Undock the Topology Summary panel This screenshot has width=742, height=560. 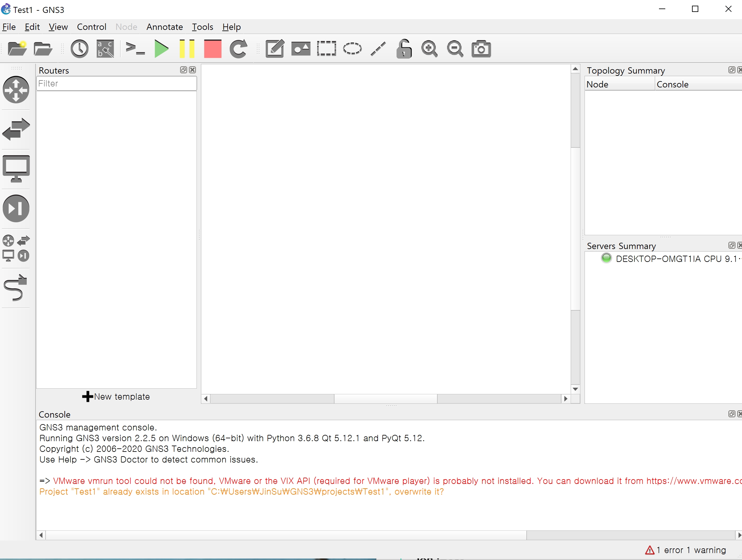pyautogui.click(x=732, y=70)
